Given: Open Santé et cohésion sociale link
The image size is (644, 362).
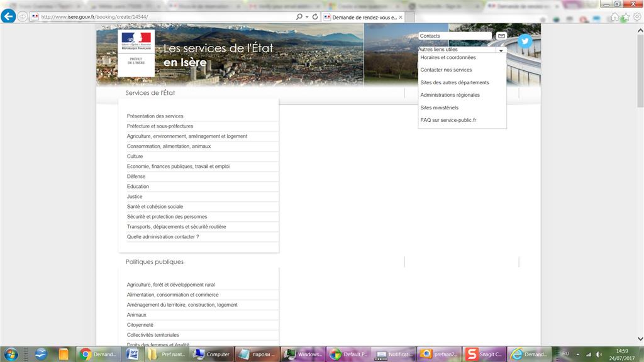Looking at the screenshot, I should (155, 206).
